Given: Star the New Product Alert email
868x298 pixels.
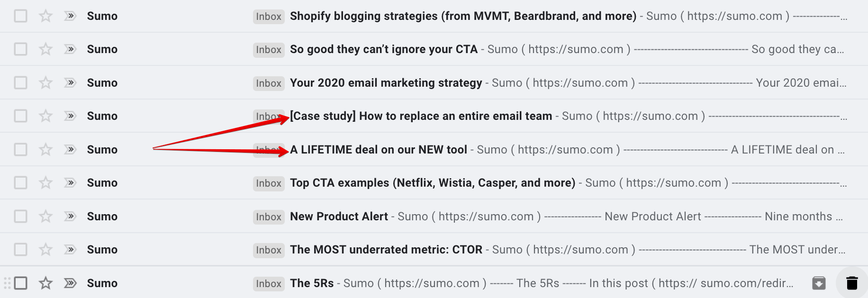Looking at the screenshot, I should pos(45,217).
